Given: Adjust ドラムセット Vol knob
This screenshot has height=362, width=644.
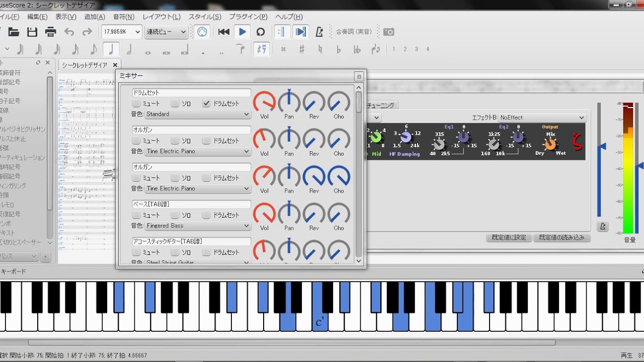Looking at the screenshot, I should coord(265,103).
